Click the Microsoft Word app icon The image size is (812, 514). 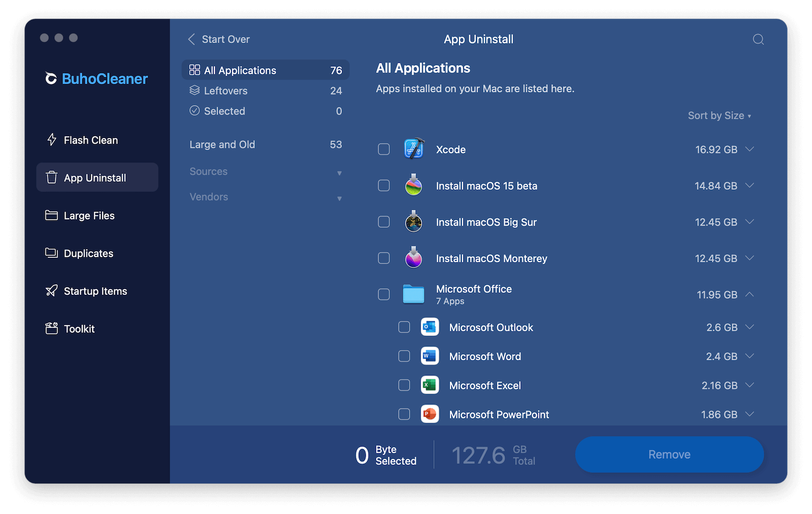click(x=430, y=356)
